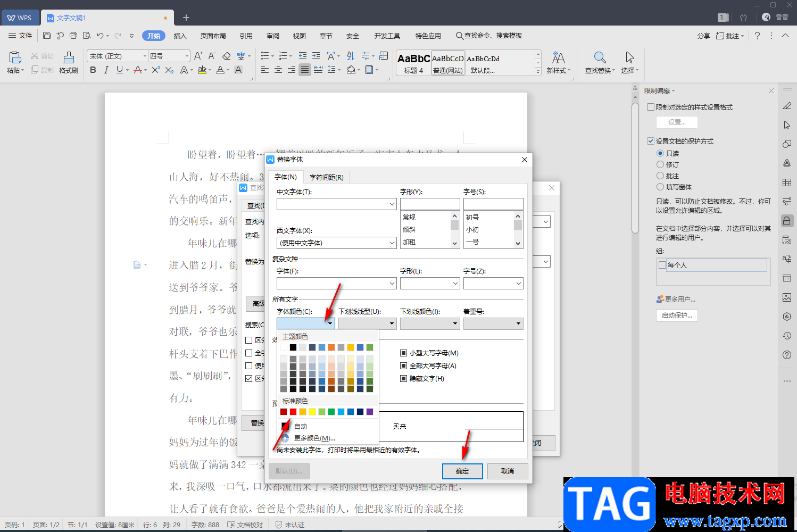The image size is (797, 532).
Task: Pick the standard purple color swatch
Action: [x=370, y=412]
